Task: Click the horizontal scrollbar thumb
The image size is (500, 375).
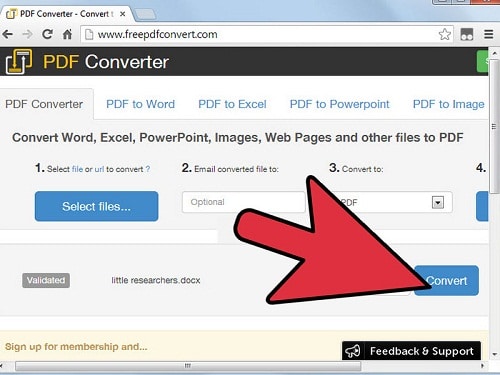Action: [188, 366]
